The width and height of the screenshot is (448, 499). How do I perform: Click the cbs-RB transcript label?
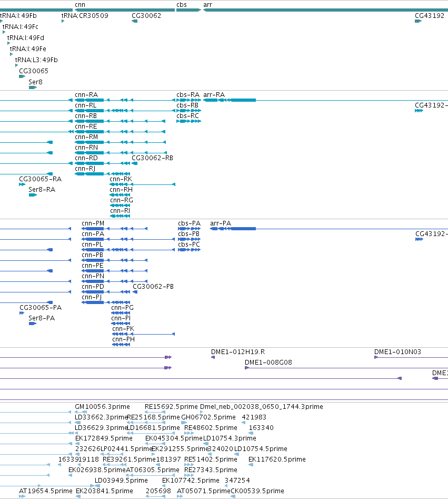coord(187,105)
